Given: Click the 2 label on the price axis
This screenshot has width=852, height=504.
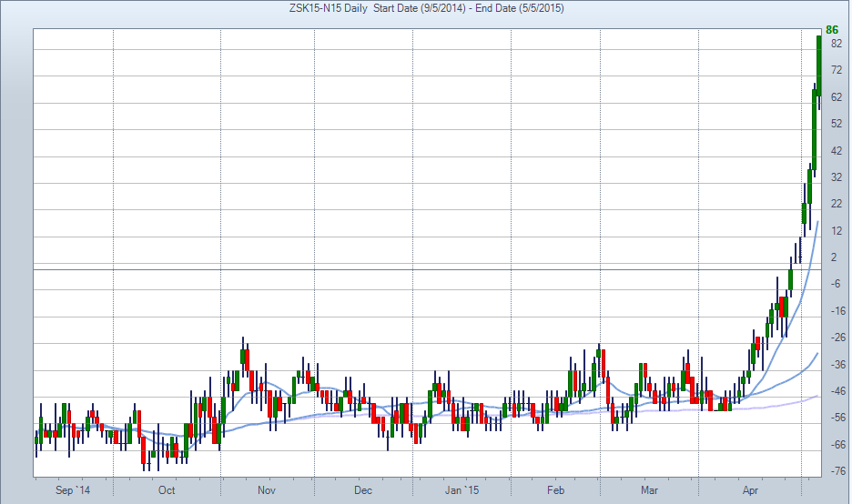Looking at the screenshot, I should [834, 257].
